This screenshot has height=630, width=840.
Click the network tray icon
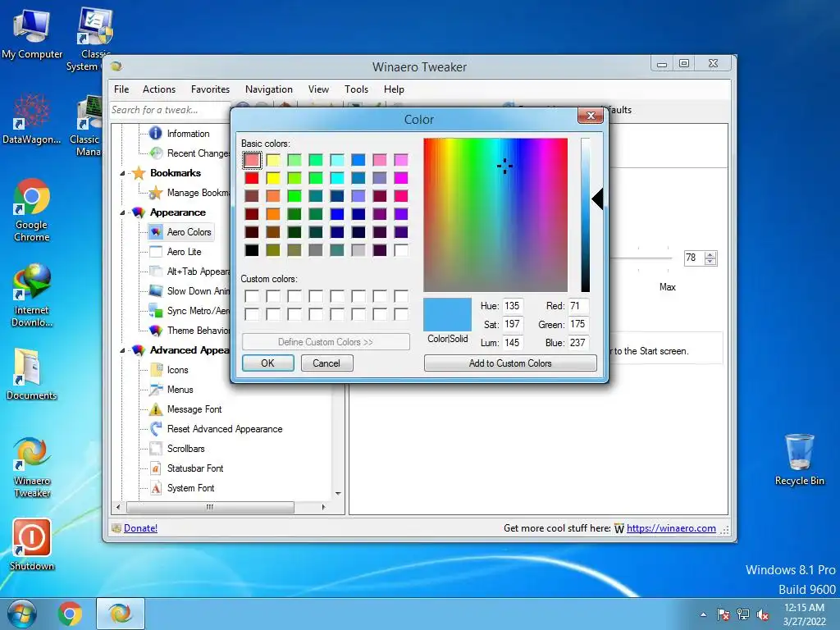pos(743,614)
